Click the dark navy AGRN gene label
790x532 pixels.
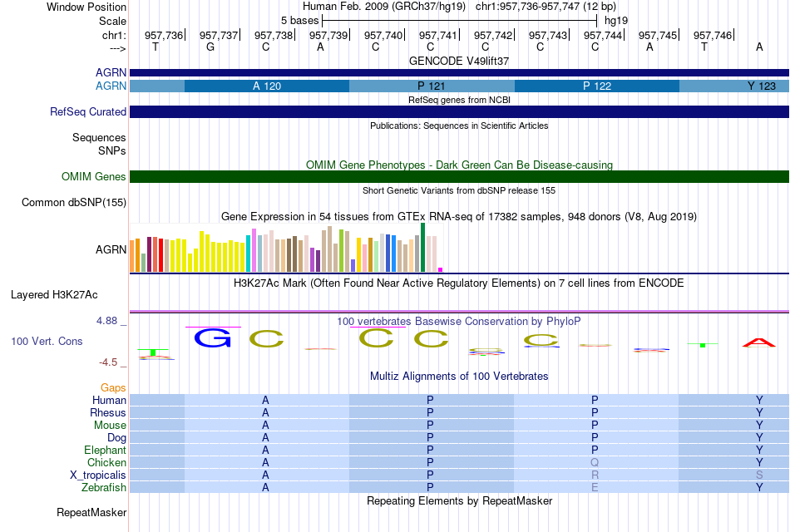coord(111,72)
